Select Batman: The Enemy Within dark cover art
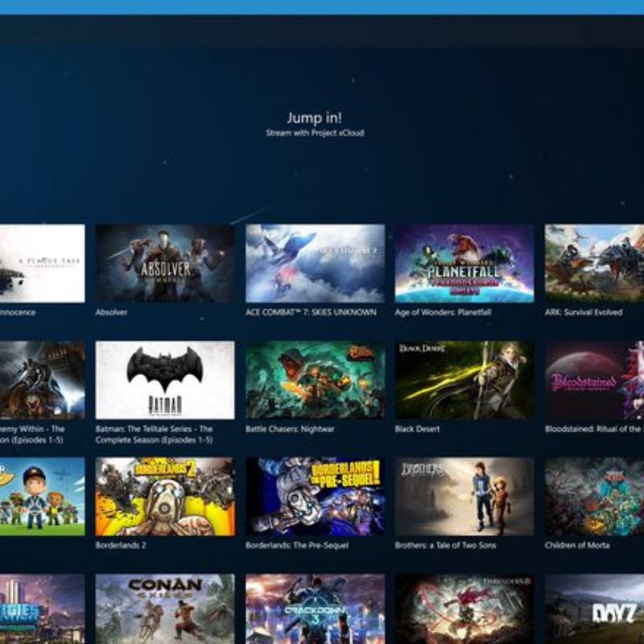The height and width of the screenshot is (644, 644). click(x=43, y=380)
